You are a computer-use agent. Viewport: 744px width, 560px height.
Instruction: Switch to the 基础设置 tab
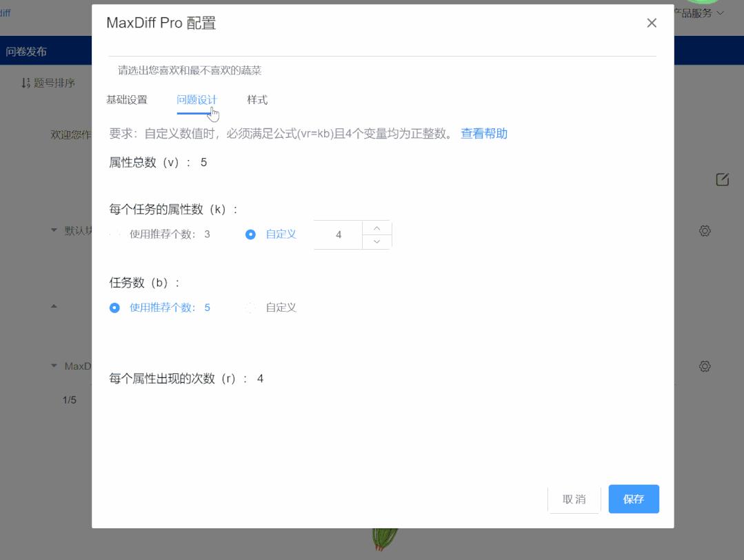(126, 99)
